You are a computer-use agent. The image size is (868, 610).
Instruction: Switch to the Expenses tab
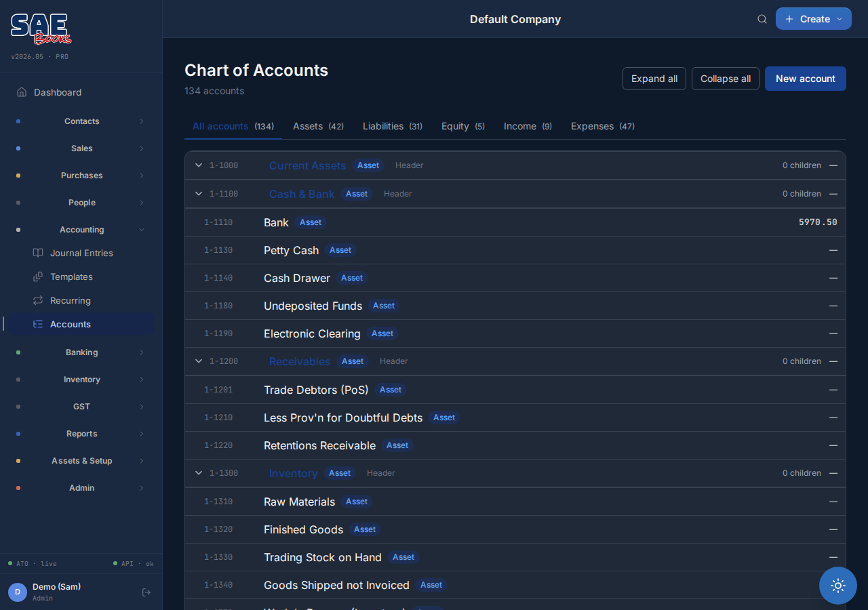pyautogui.click(x=603, y=126)
